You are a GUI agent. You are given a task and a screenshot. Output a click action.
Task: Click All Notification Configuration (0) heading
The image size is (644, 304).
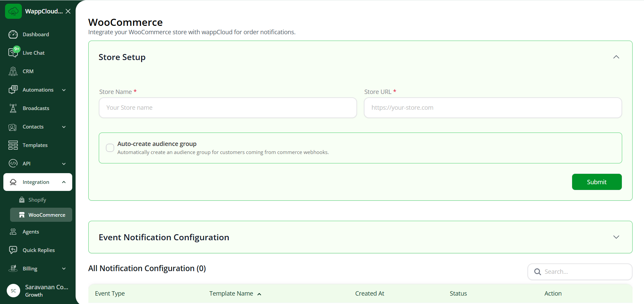(x=147, y=268)
